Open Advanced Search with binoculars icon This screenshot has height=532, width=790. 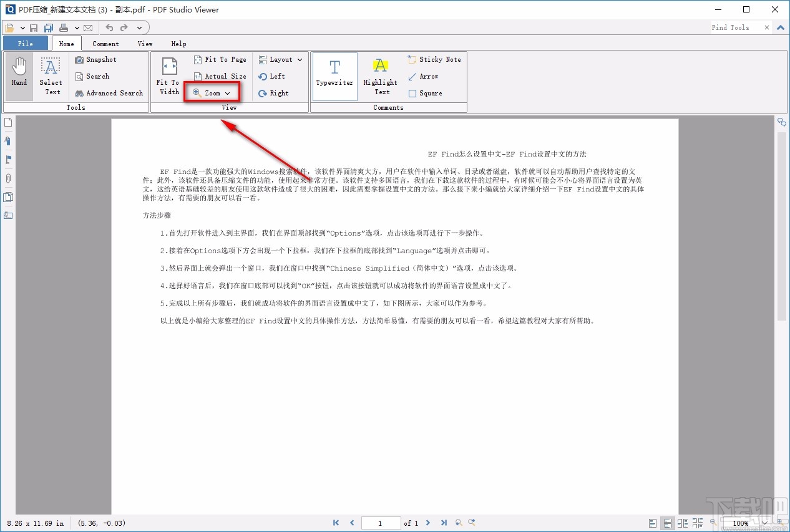coord(109,94)
